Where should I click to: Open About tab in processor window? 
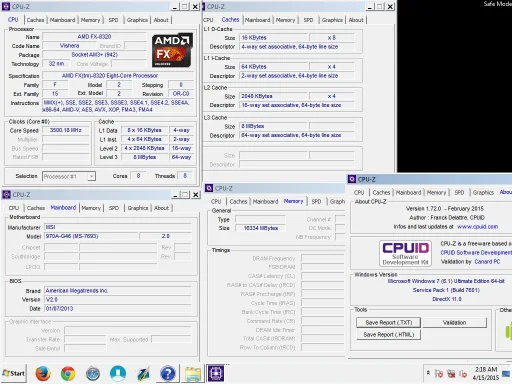161,20
